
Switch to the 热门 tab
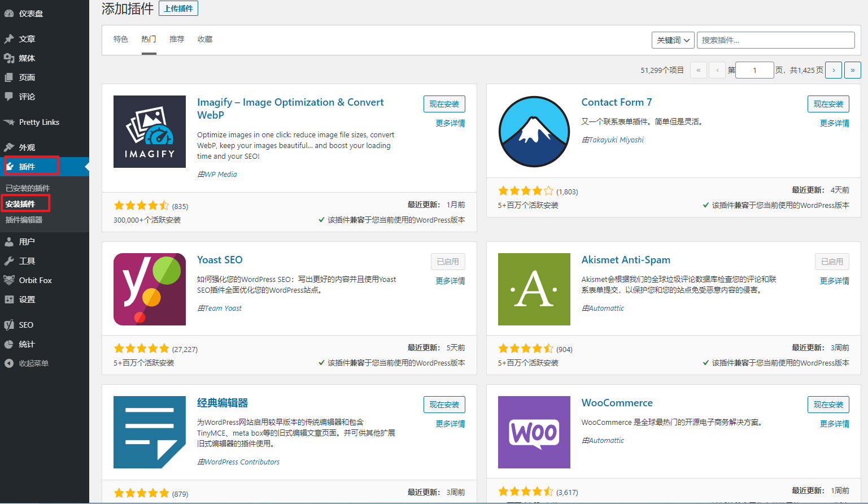pyautogui.click(x=149, y=39)
